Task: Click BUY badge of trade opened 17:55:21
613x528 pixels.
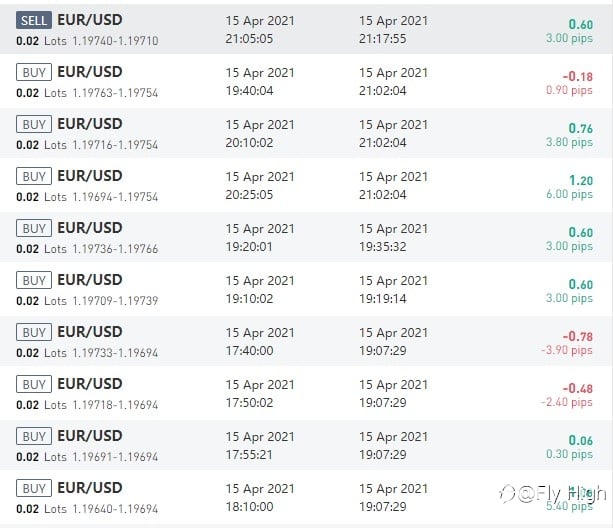Action: click(34, 436)
